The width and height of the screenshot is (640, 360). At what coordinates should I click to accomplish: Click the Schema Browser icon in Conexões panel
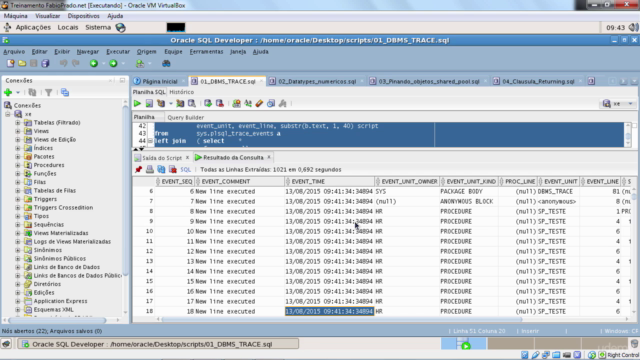[65, 92]
